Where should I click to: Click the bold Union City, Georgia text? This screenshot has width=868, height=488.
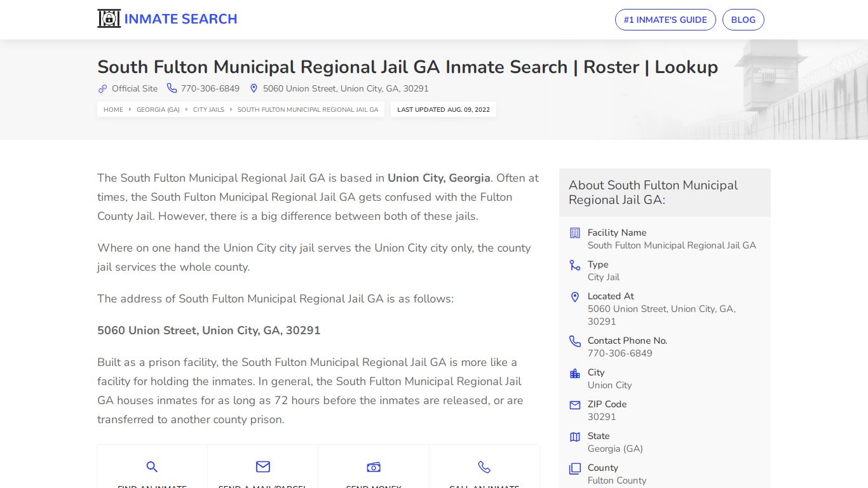439,178
